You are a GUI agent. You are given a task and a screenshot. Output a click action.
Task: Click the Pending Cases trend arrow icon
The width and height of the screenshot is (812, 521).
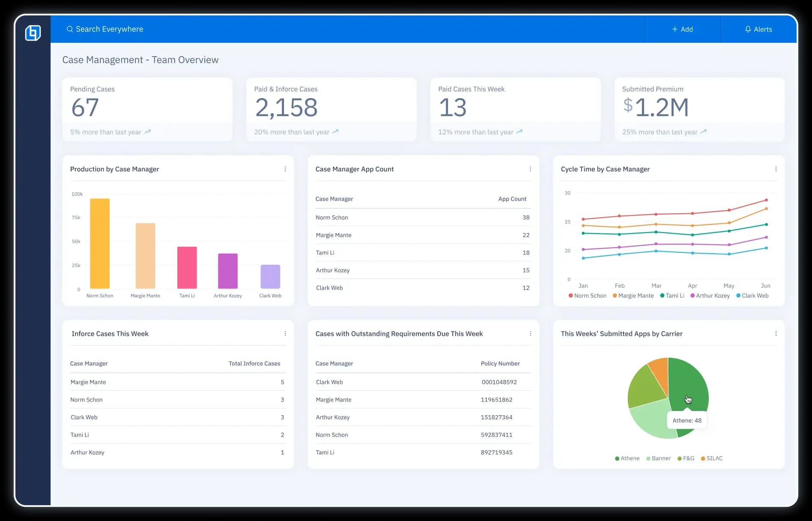click(x=148, y=132)
